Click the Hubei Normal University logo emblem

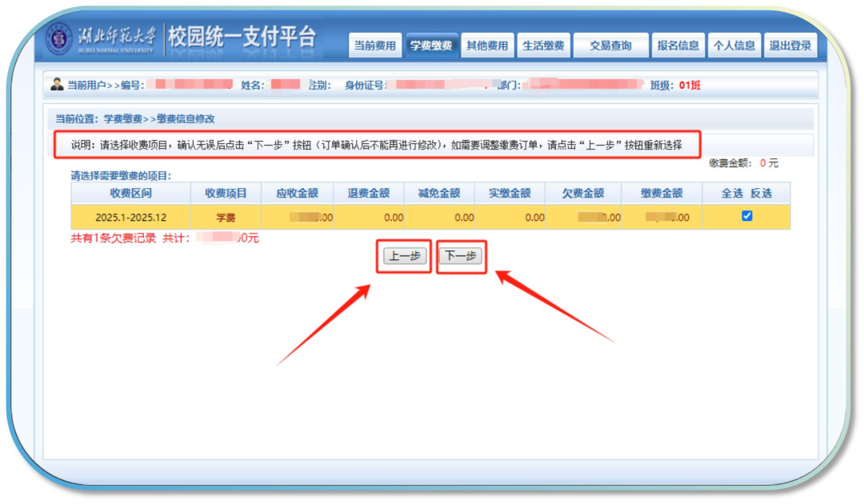[59, 39]
